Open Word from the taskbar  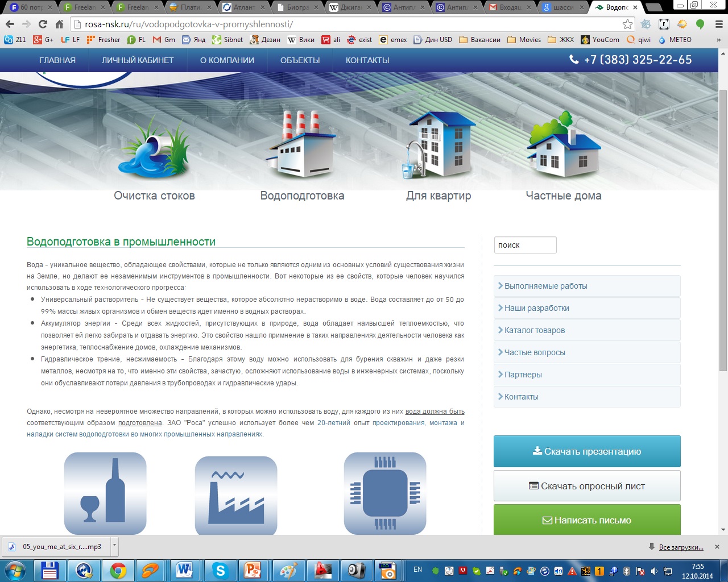pos(184,570)
